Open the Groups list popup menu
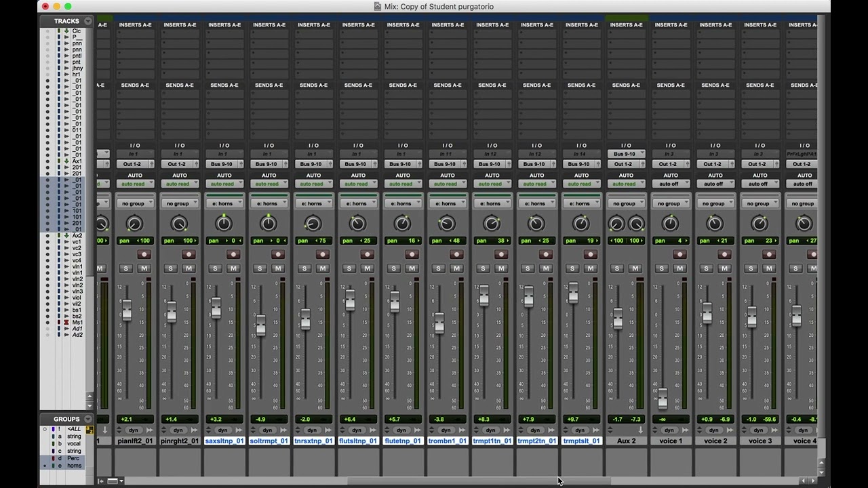 coord(88,419)
